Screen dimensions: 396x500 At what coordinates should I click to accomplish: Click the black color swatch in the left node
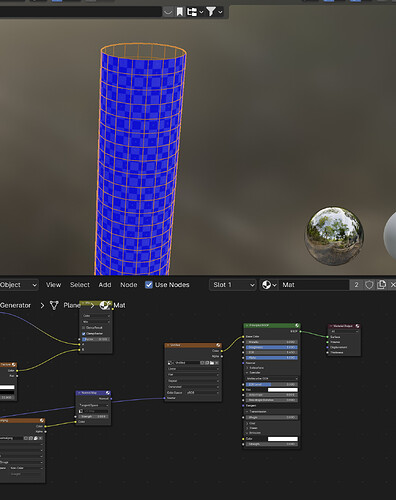click(7, 392)
